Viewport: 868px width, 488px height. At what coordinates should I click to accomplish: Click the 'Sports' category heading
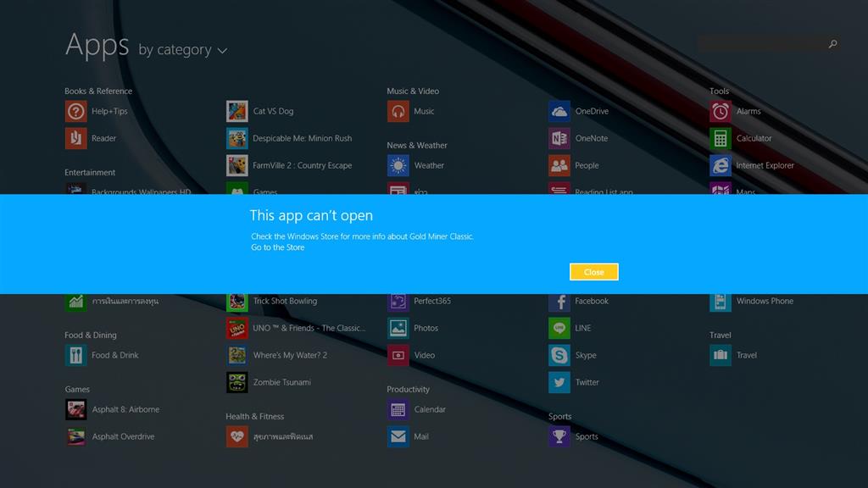point(559,417)
